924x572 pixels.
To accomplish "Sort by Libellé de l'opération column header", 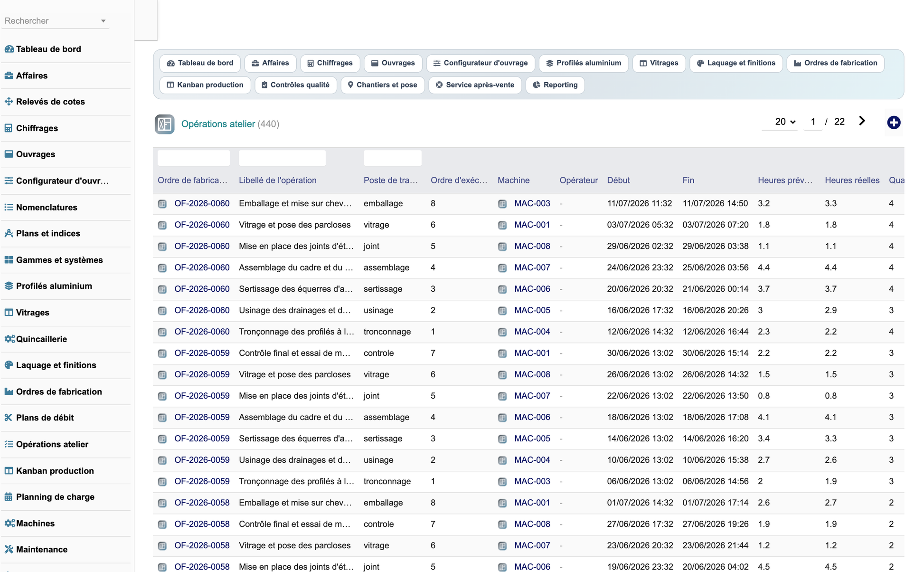I will (x=278, y=180).
